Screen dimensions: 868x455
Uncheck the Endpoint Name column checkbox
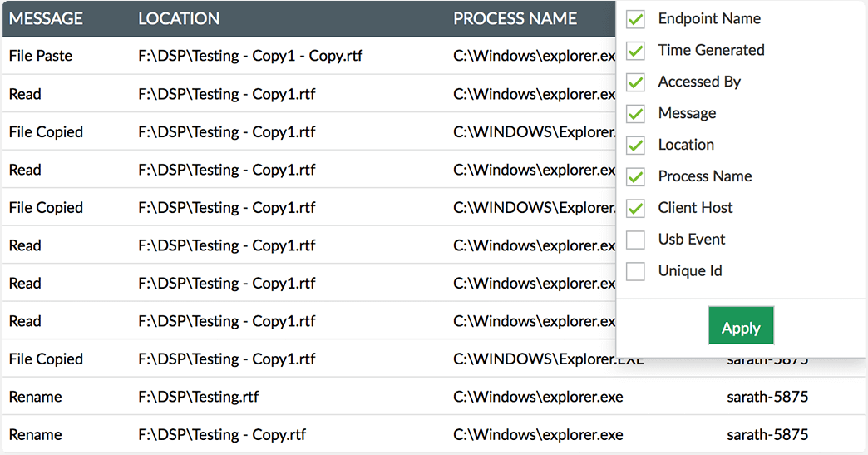(x=635, y=19)
